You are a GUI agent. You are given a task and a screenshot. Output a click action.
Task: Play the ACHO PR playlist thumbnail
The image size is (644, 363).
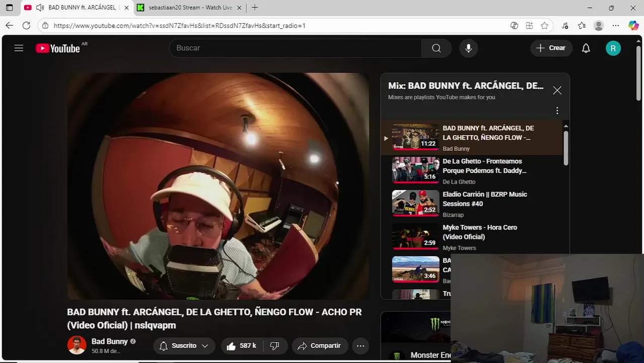[x=416, y=137]
